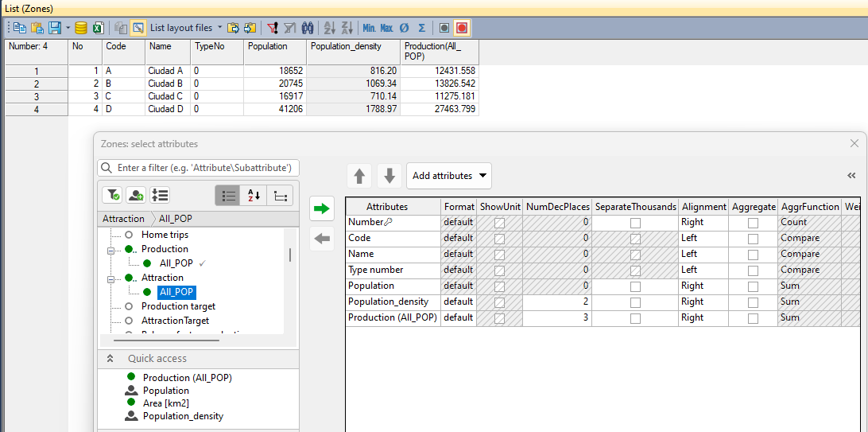The width and height of the screenshot is (868, 432).
Task: Switch to hierarchical tree view button
Action: (280, 196)
